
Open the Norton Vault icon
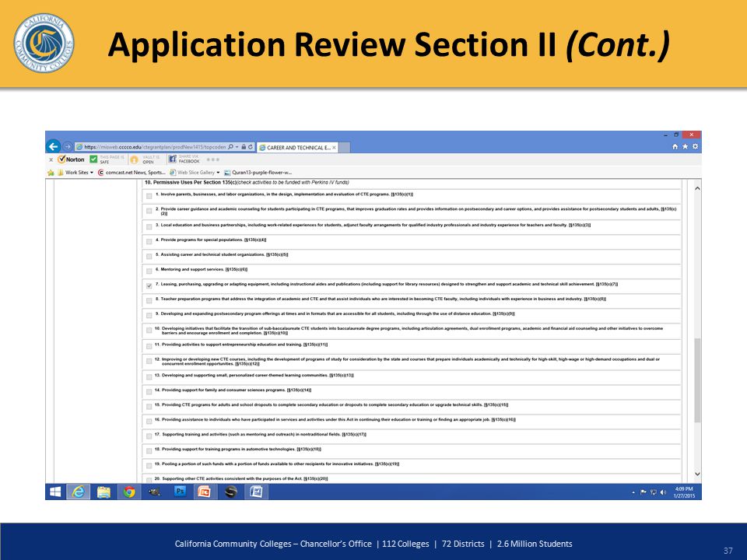(135, 159)
